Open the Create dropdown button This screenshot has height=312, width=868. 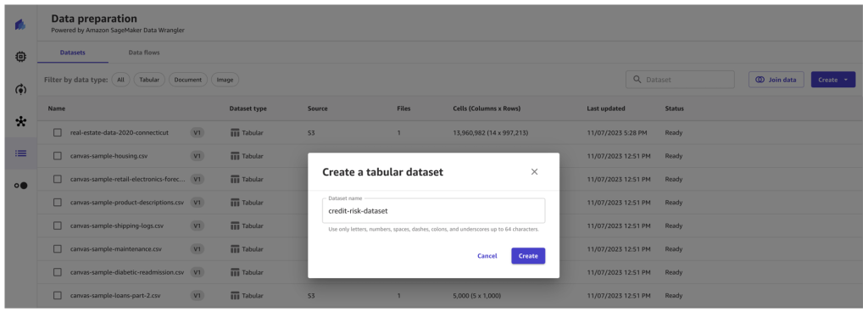point(832,80)
